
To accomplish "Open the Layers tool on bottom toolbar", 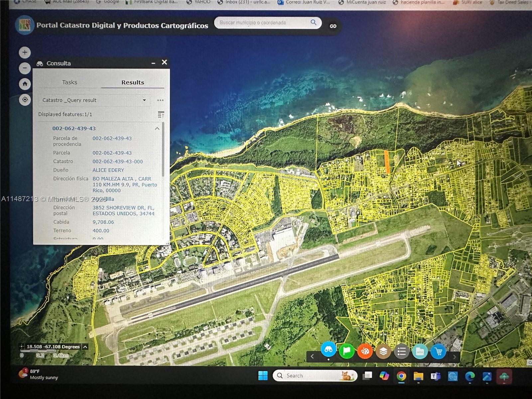I will pyautogui.click(x=383, y=351).
